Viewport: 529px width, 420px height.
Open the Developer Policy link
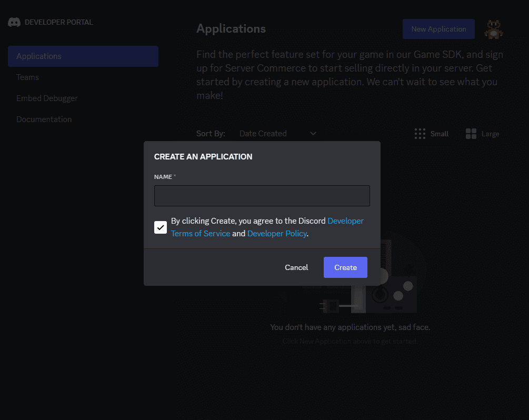click(x=277, y=234)
